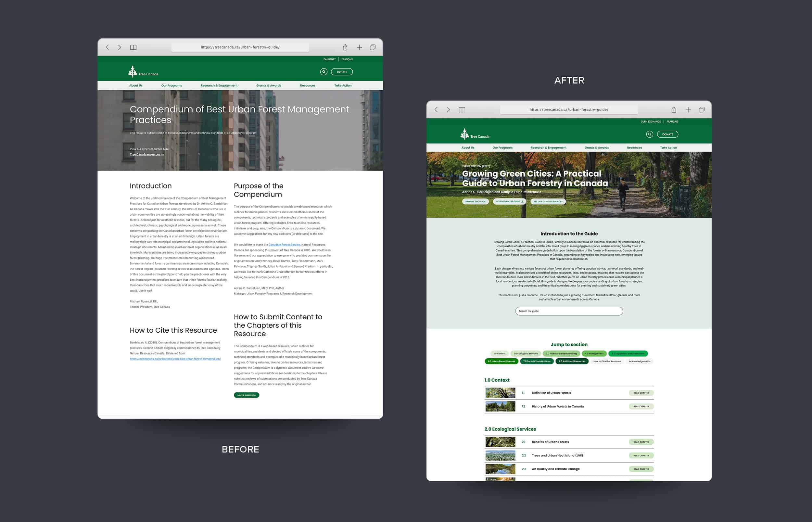Read chapter 1.2 History of Urban Forests
Image resolution: width=812 pixels, height=522 pixels.
641,406
